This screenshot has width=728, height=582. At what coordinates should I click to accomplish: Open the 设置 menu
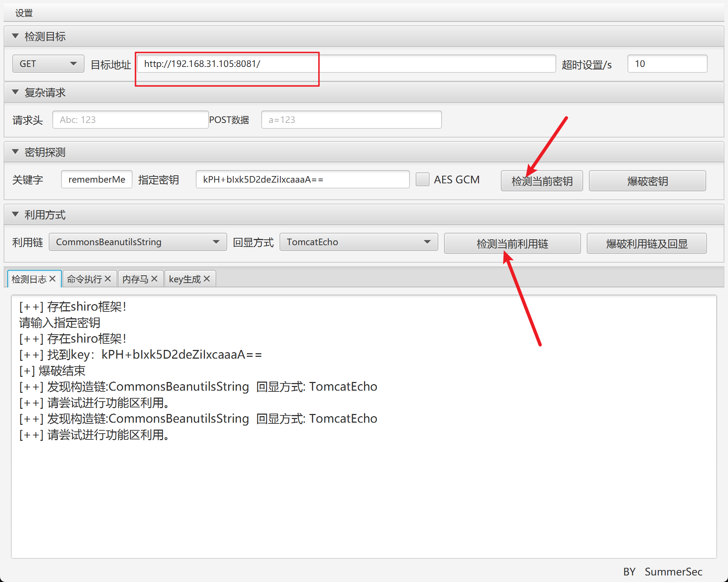[24, 13]
